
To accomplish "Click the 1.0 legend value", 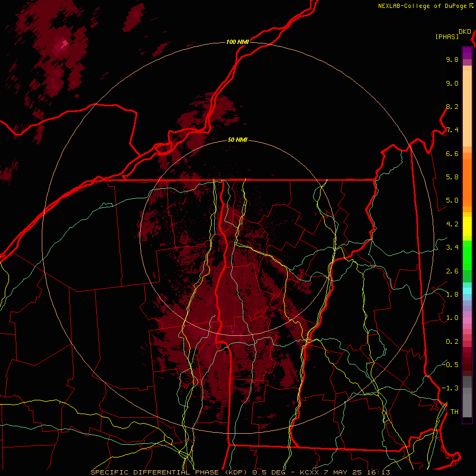I will tap(452, 318).
